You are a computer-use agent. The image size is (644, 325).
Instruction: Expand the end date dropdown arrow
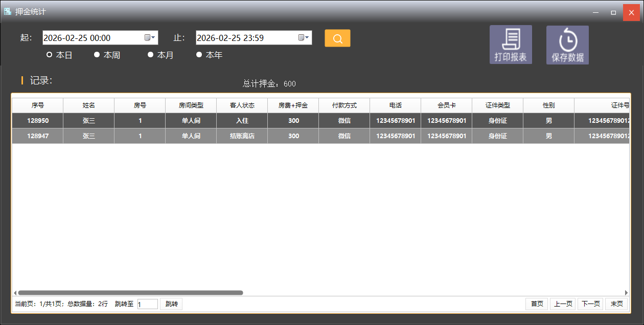pos(308,37)
